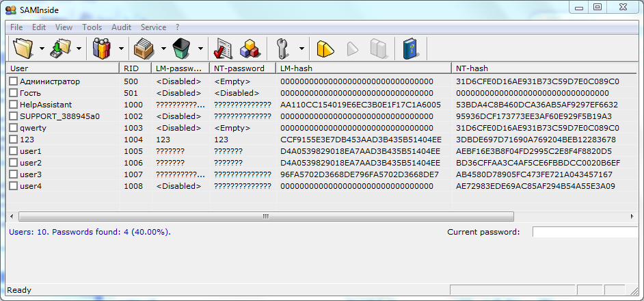Check the Гость user checkbox
The image size is (644, 301).
tap(14, 93)
